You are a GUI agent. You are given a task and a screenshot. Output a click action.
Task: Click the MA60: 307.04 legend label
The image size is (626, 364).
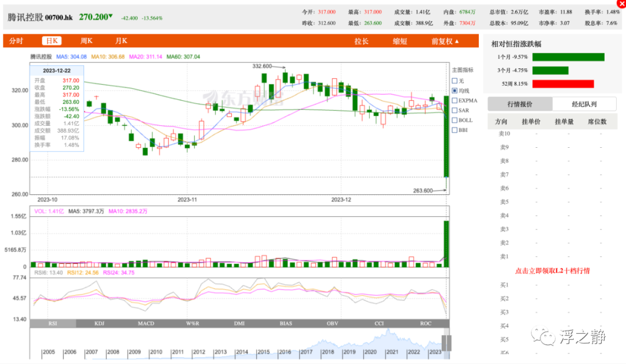183,57
